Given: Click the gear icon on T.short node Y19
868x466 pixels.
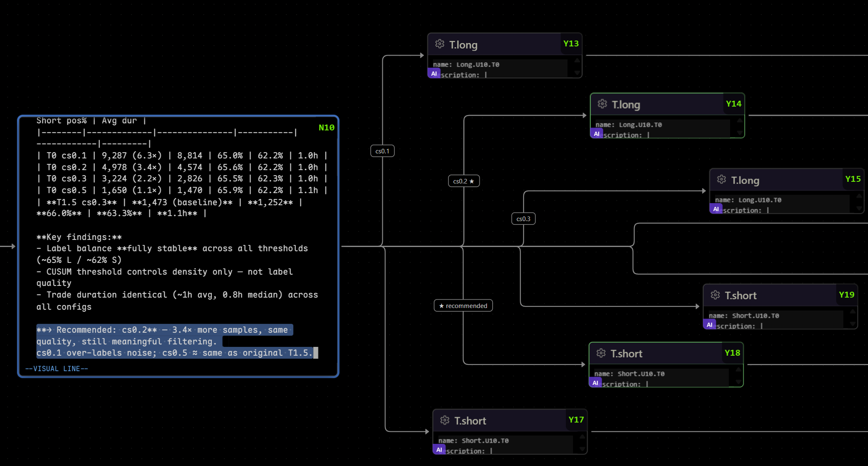Looking at the screenshot, I should click(715, 295).
